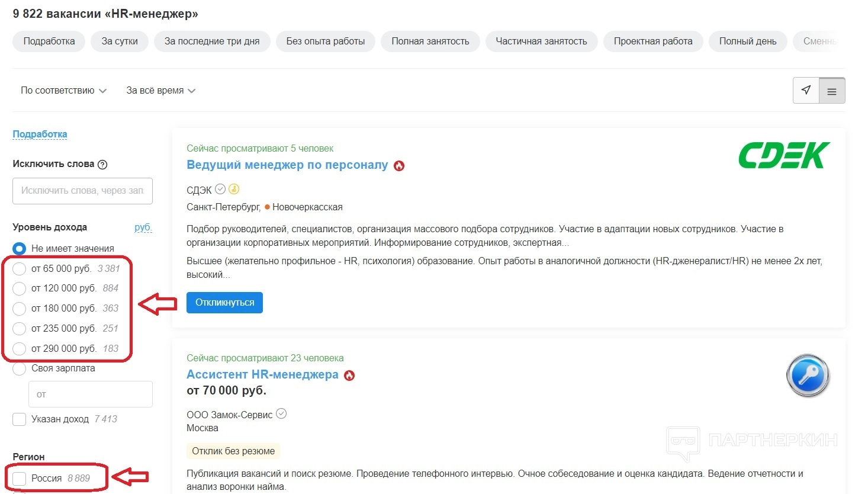Click the СДЭК company logo
The width and height of the screenshot is (868, 494).
click(x=784, y=156)
